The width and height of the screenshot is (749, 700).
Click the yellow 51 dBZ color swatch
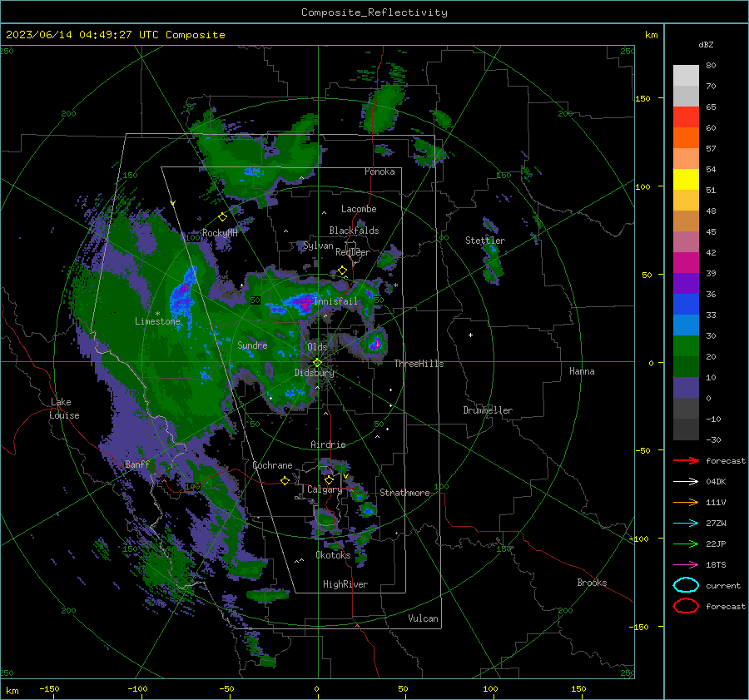(686, 179)
